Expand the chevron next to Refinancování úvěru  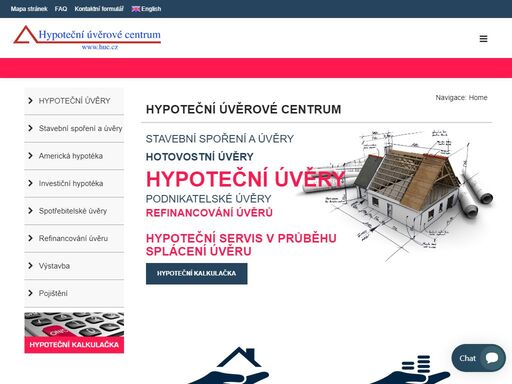point(30,238)
